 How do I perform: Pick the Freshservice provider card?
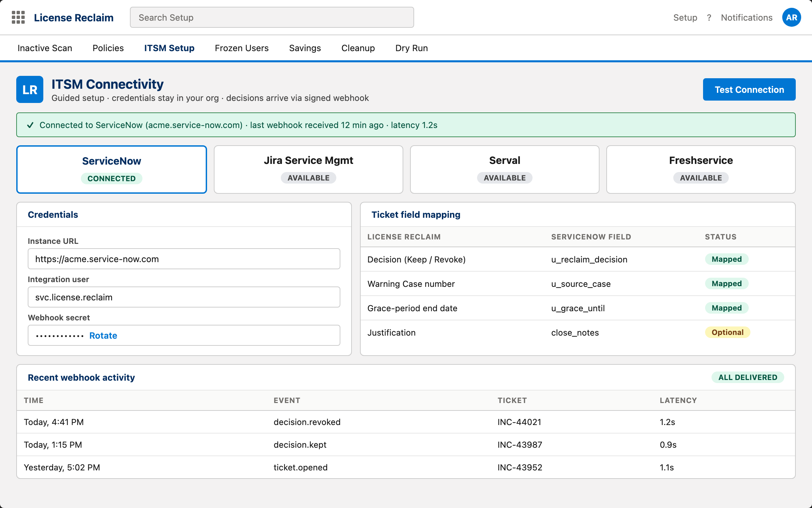click(x=701, y=169)
